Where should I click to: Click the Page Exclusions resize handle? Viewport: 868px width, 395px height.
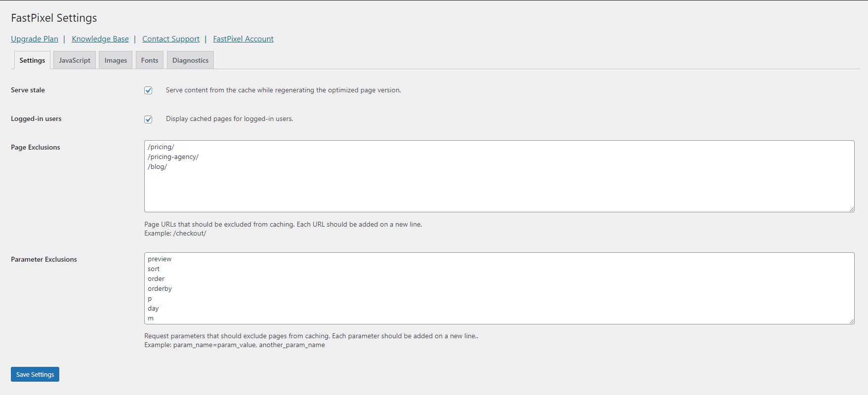851,209
